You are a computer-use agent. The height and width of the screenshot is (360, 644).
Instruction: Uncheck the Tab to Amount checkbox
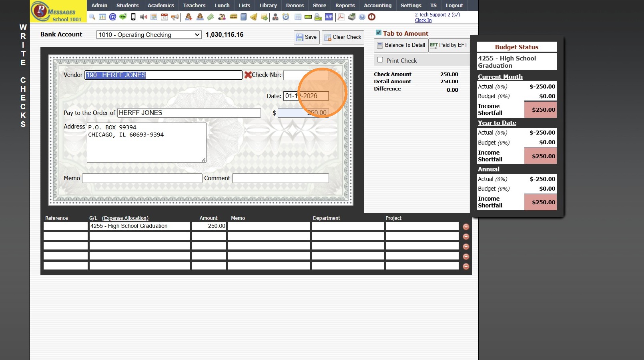[379, 33]
